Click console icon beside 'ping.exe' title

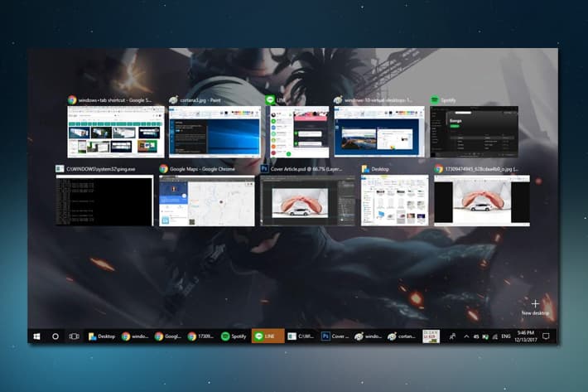click(x=60, y=169)
